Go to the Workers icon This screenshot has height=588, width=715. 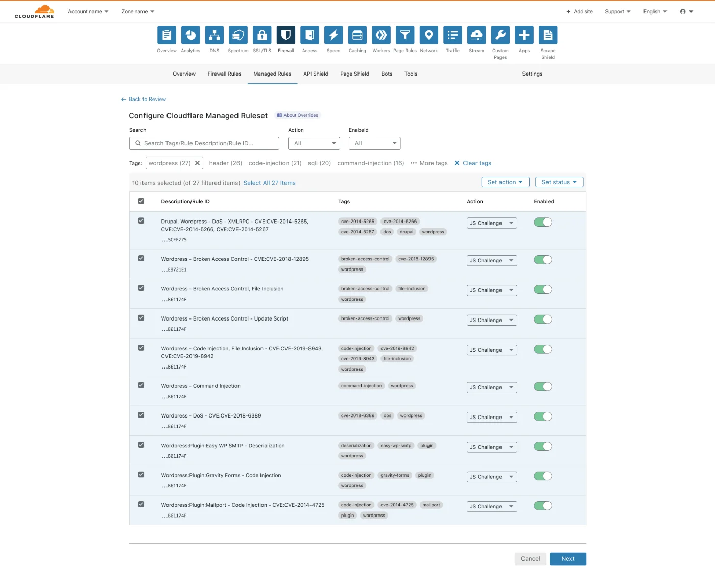381,35
